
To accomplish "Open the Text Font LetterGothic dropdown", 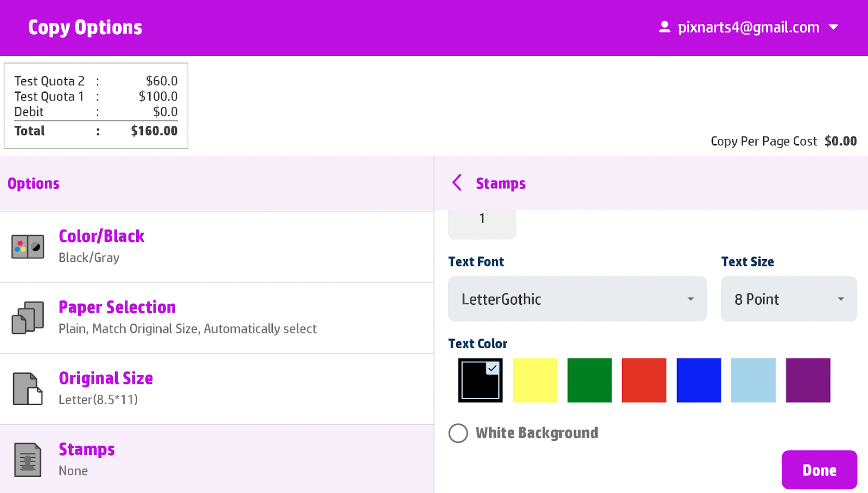I will pyautogui.click(x=577, y=299).
